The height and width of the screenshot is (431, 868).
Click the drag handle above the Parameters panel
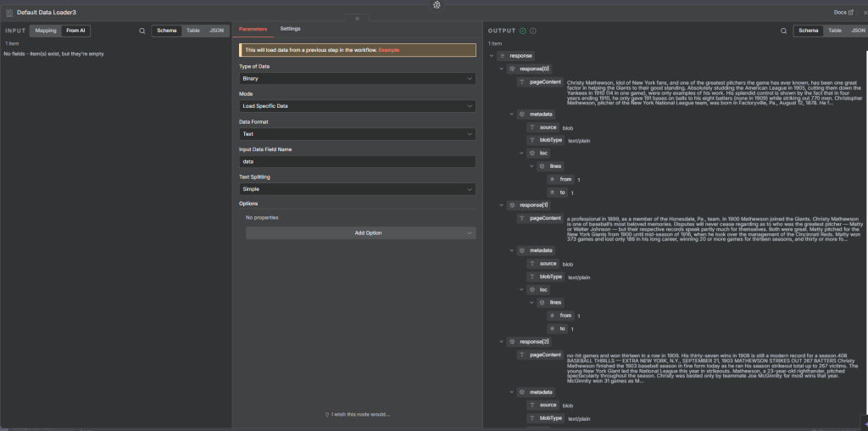coord(357,17)
